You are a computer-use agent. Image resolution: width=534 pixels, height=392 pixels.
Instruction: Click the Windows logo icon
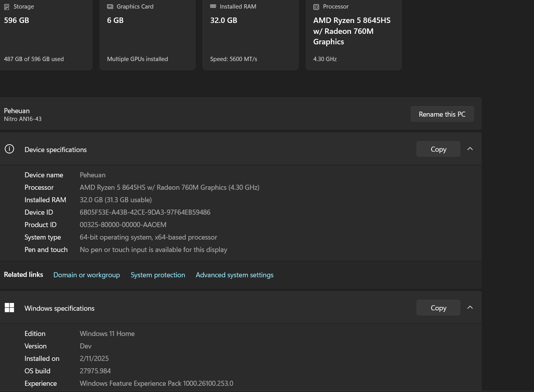[9, 308]
